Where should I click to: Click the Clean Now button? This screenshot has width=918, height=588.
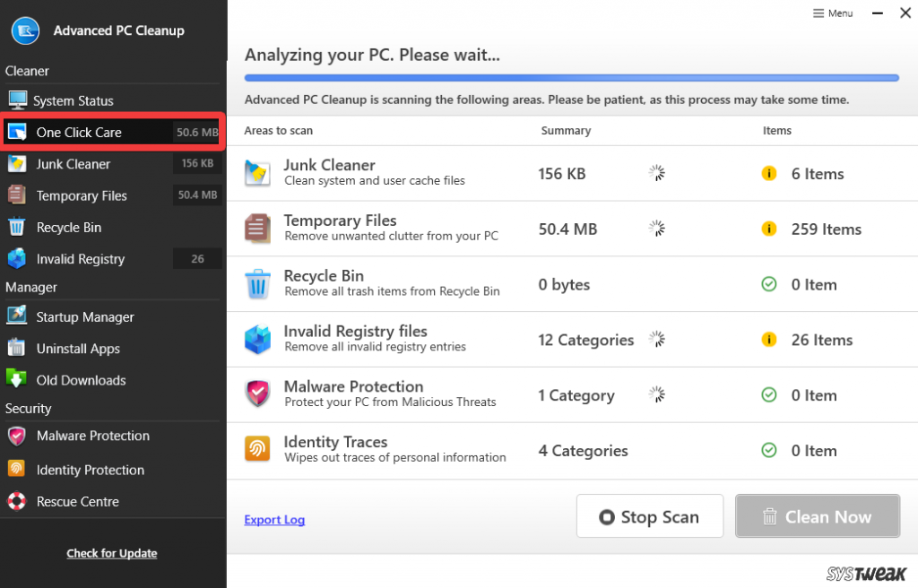point(818,516)
